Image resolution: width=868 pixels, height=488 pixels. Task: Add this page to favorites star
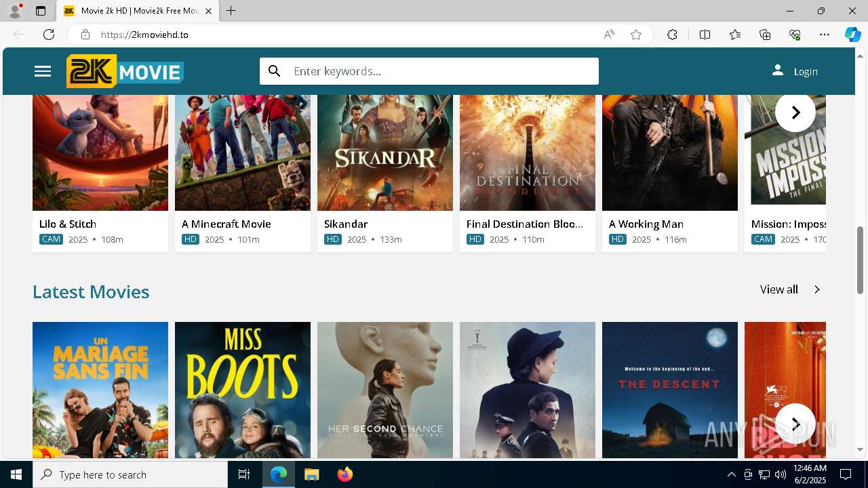tap(636, 35)
